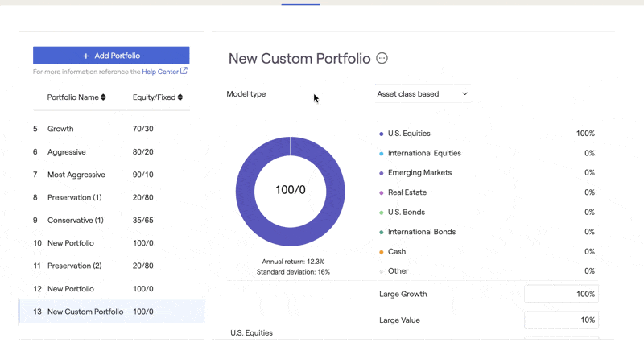Click the International Equities blue legend dot

381,154
